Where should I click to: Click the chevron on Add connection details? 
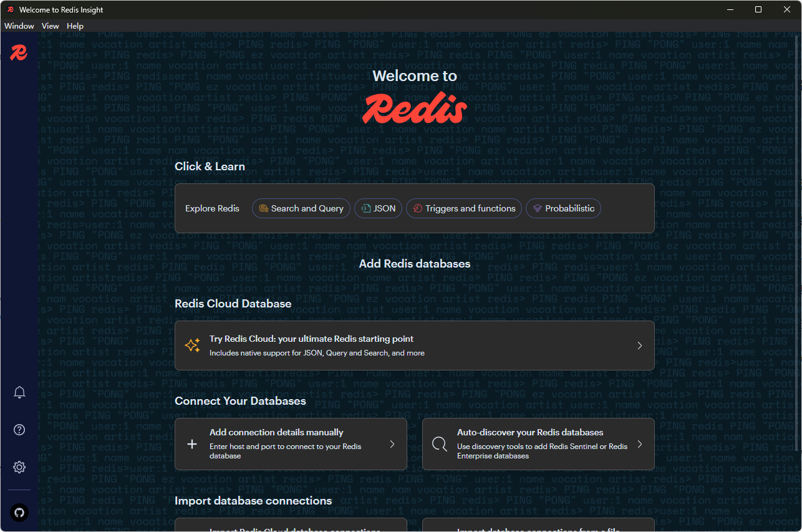pos(392,444)
